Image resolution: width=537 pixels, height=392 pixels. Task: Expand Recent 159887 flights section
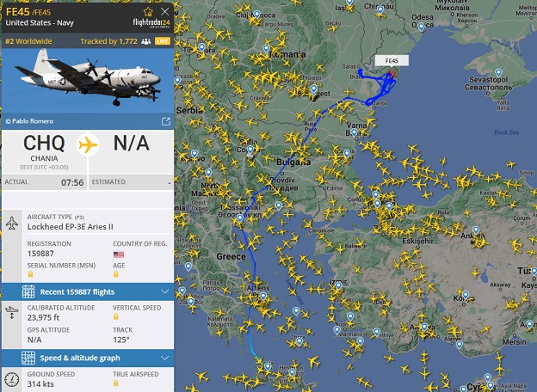click(88, 291)
